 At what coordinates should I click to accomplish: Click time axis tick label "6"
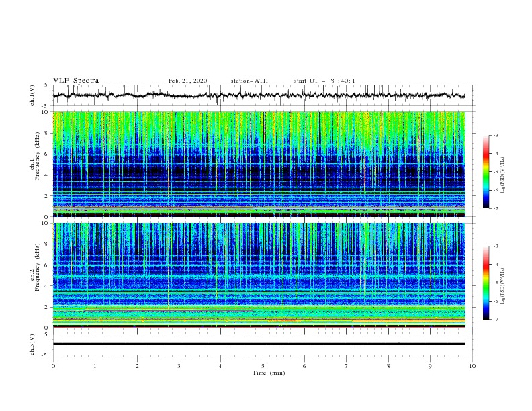coord(305,366)
